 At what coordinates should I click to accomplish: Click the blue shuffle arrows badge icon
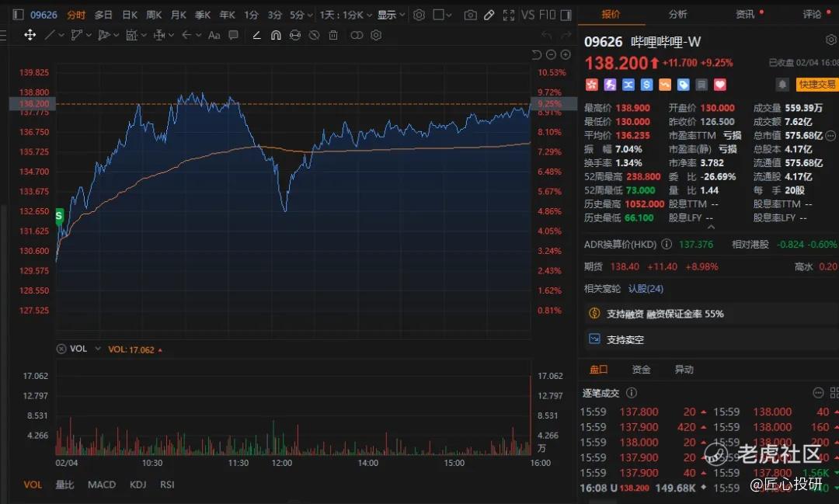[x=628, y=85]
